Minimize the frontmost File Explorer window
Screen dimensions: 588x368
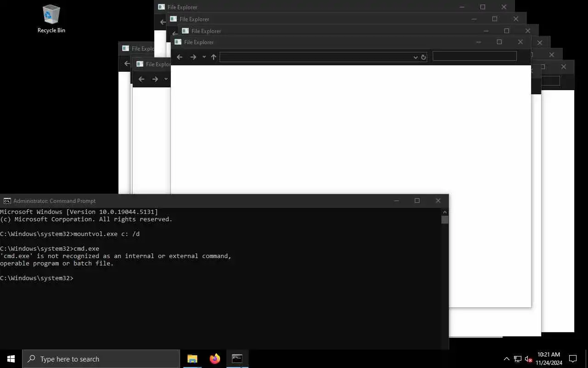(x=478, y=42)
